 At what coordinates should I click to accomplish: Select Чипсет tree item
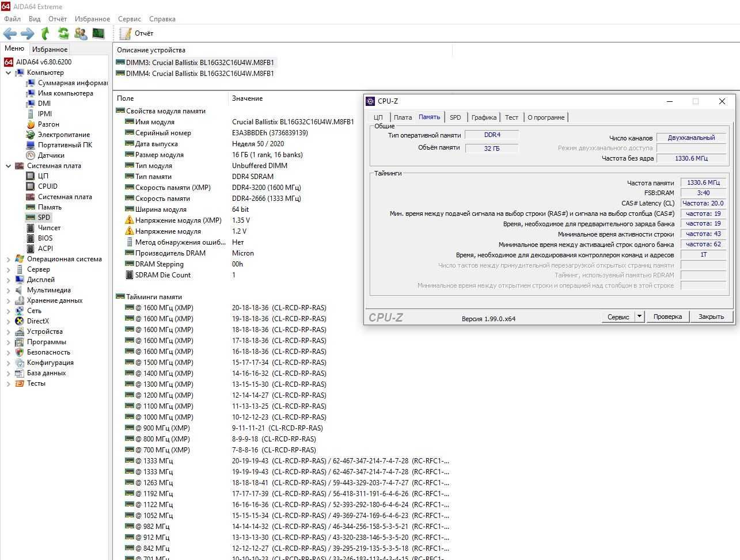pos(49,228)
